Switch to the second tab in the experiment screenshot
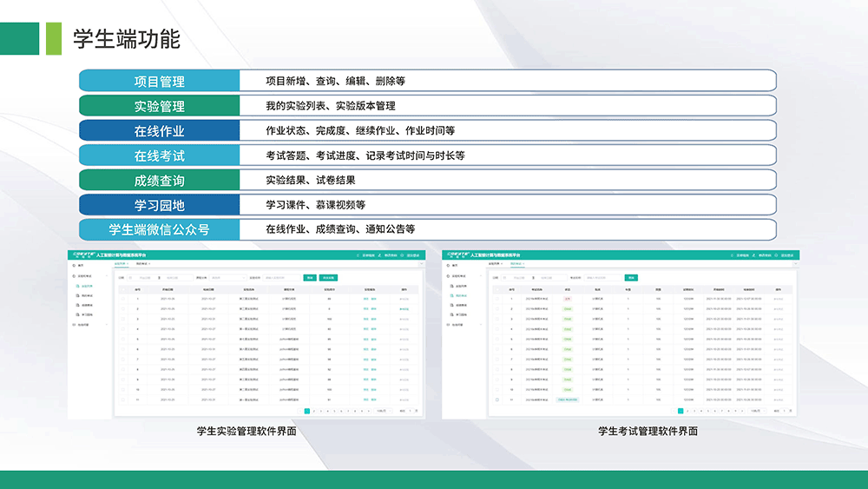The image size is (868, 489). 143,263
